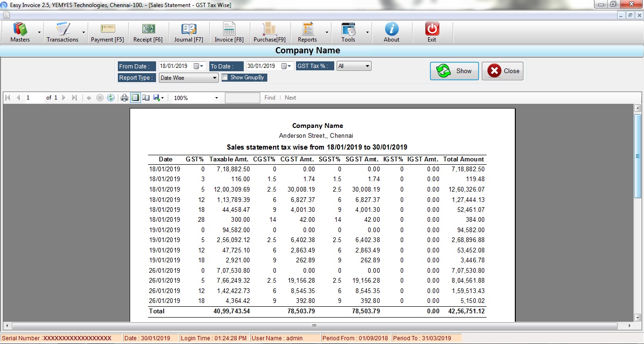Screen dimensions: 644x344
Task: Click the Close button
Action: coord(503,71)
